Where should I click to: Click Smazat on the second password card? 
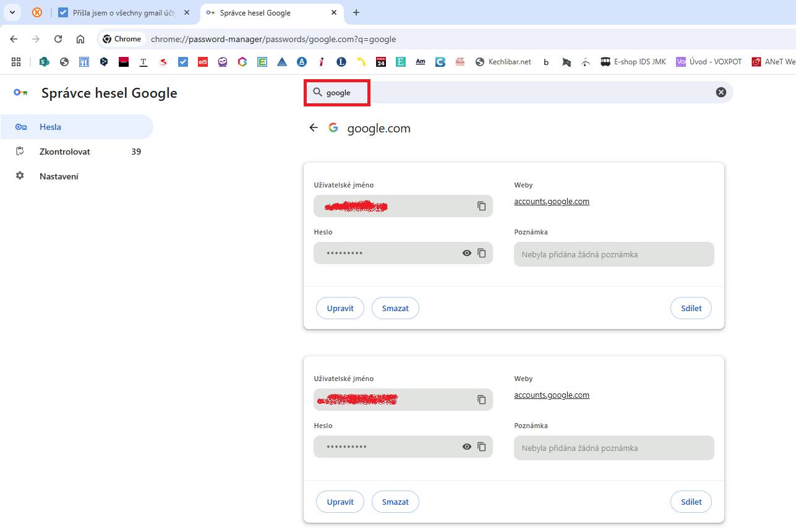[x=395, y=502]
